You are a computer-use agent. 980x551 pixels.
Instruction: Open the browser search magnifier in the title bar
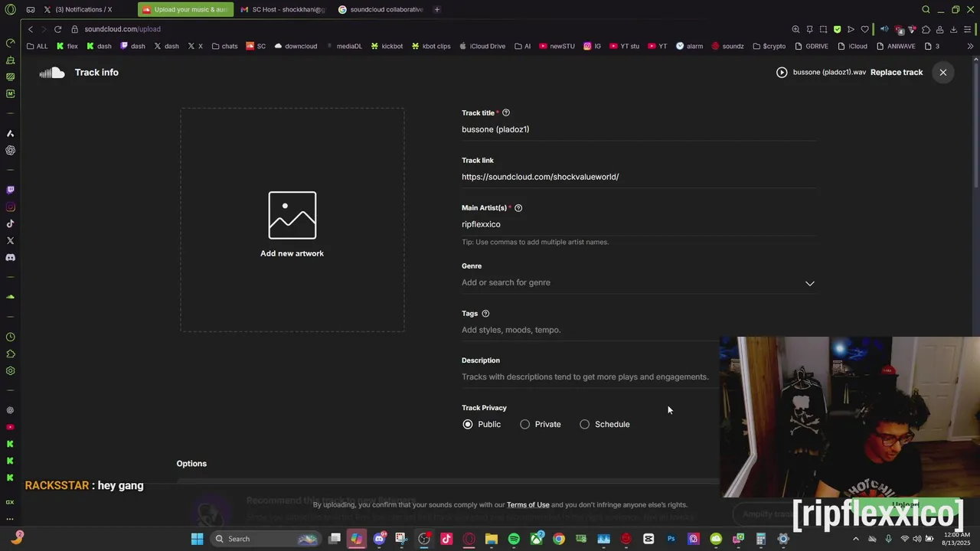[926, 9]
